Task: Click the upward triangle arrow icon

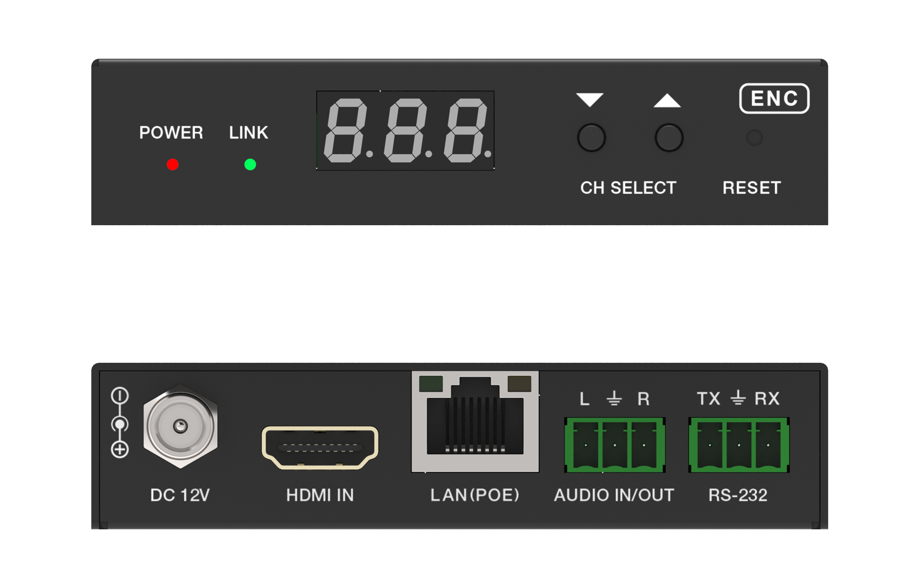Action: click(x=667, y=100)
